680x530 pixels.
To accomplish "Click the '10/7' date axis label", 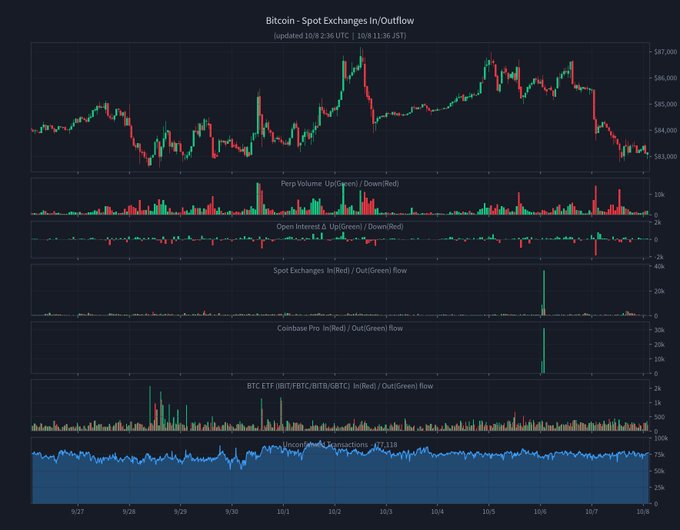I will pos(592,512).
